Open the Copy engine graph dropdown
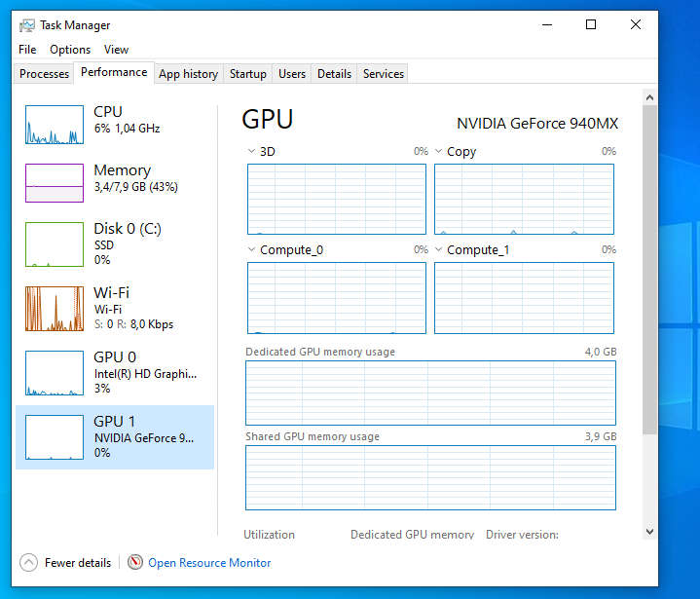The width and height of the screenshot is (700, 599). point(439,152)
